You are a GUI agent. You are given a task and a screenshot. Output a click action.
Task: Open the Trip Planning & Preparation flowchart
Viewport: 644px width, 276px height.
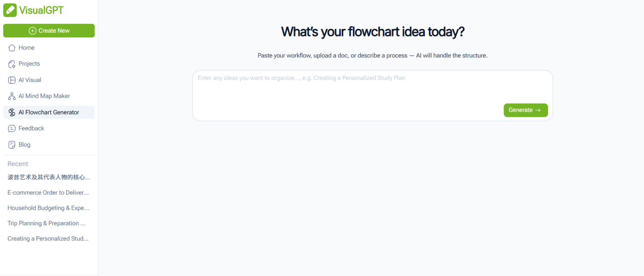click(46, 223)
